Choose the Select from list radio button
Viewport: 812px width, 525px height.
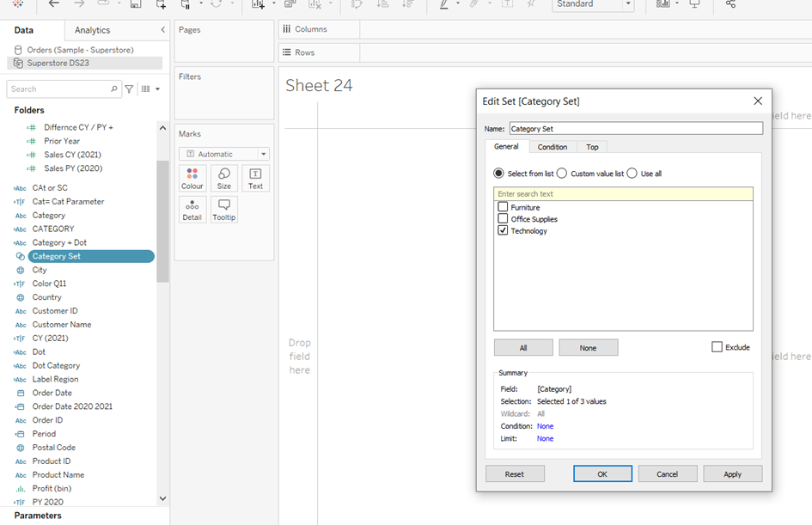point(498,174)
